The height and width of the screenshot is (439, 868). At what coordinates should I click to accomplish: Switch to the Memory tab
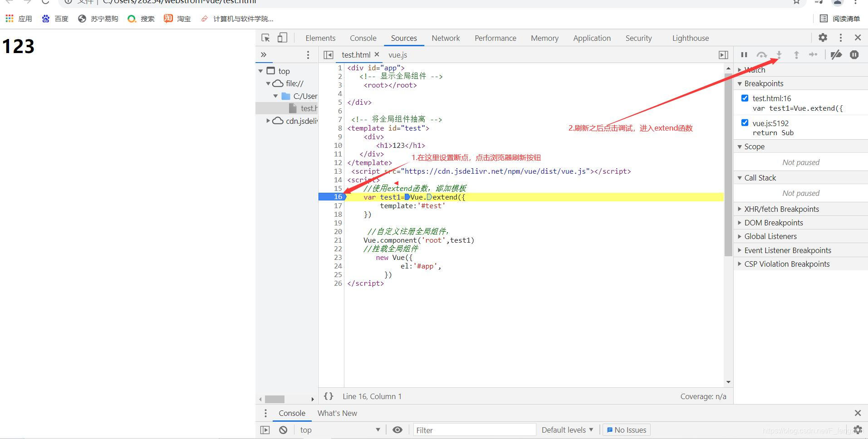(544, 38)
